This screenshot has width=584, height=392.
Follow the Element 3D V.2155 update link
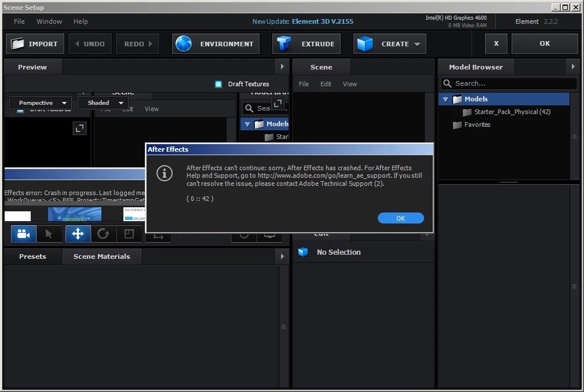[x=323, y=21]
